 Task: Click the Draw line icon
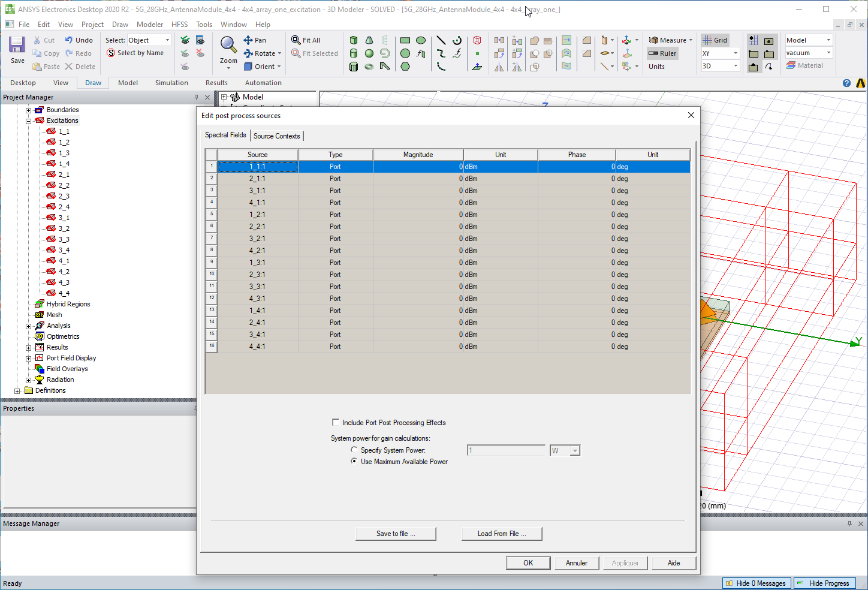point(441,40)
